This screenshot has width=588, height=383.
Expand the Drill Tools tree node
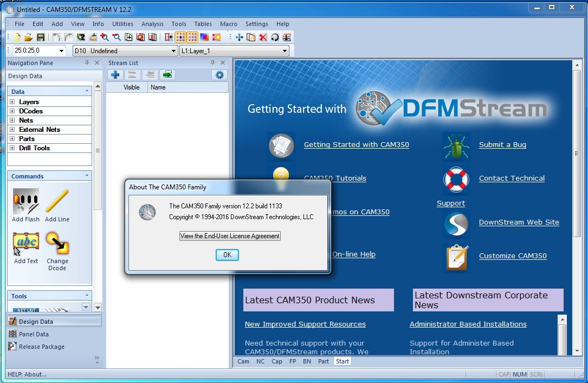[x=12, y=148]
